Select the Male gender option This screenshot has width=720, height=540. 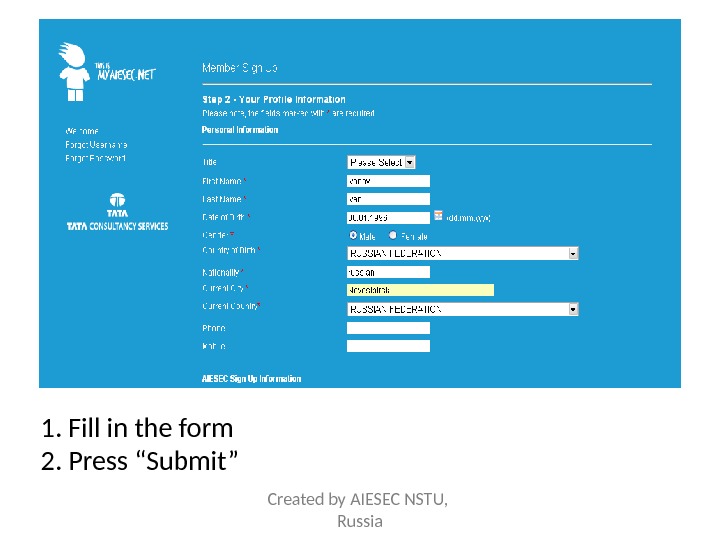click(x=353, y=235)
